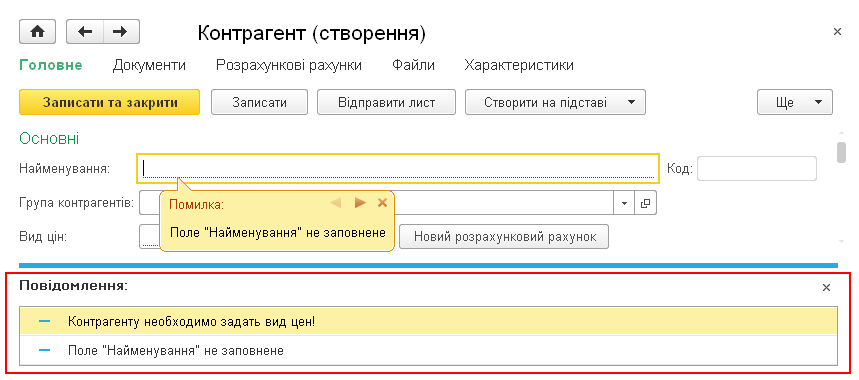
Task: Expand the Група контрагентів dropdown arrow
Action: click(624, 203)
